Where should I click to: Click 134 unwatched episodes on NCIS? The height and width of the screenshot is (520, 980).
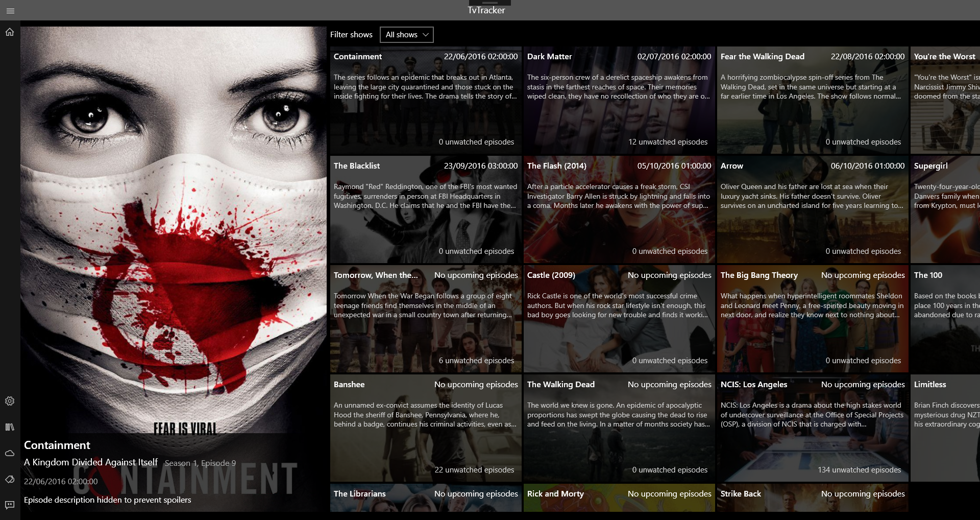(860, 470)
